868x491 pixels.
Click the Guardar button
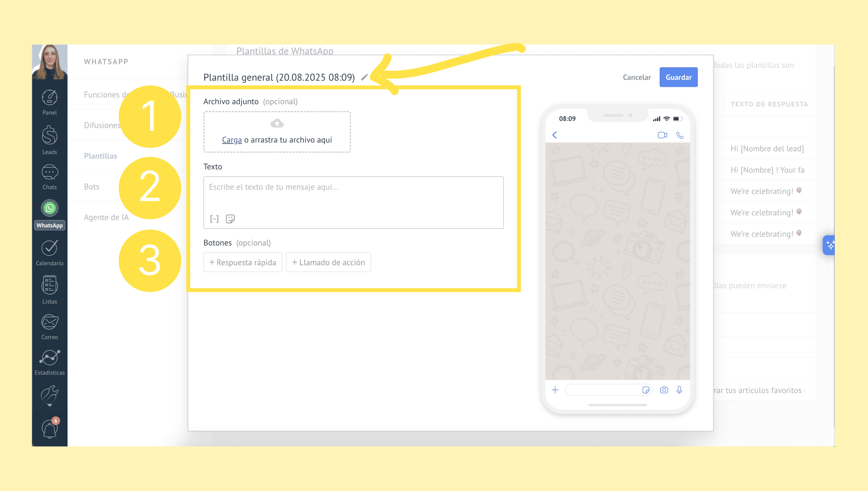coord(679,77)
